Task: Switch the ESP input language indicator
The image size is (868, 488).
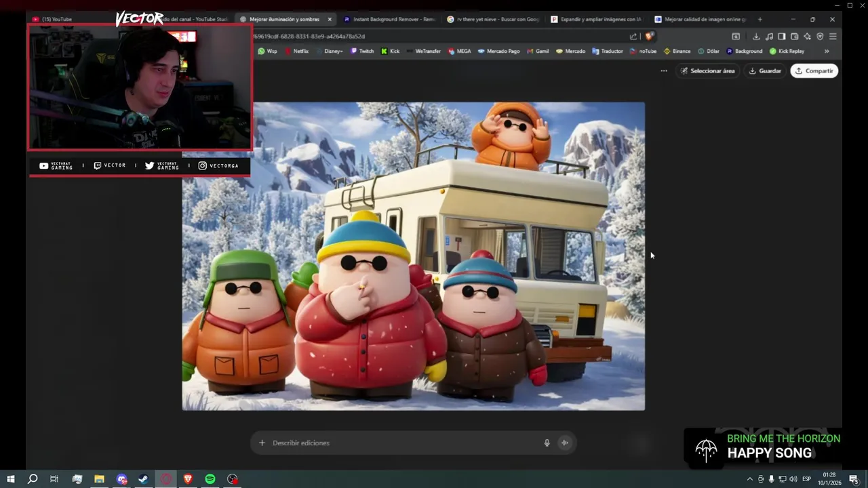Action: (807, 479)
